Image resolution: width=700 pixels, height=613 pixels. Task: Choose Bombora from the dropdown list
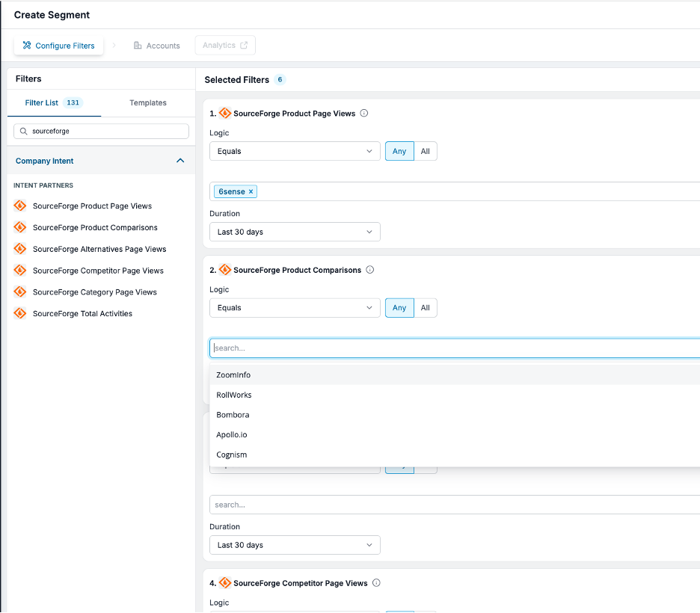(x=455, y=415)
